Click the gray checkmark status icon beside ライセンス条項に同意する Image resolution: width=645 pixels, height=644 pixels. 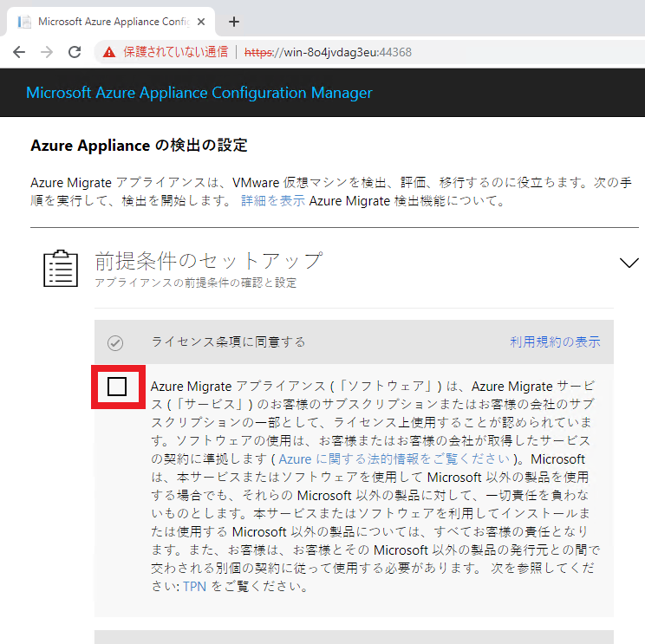(115, 342)
